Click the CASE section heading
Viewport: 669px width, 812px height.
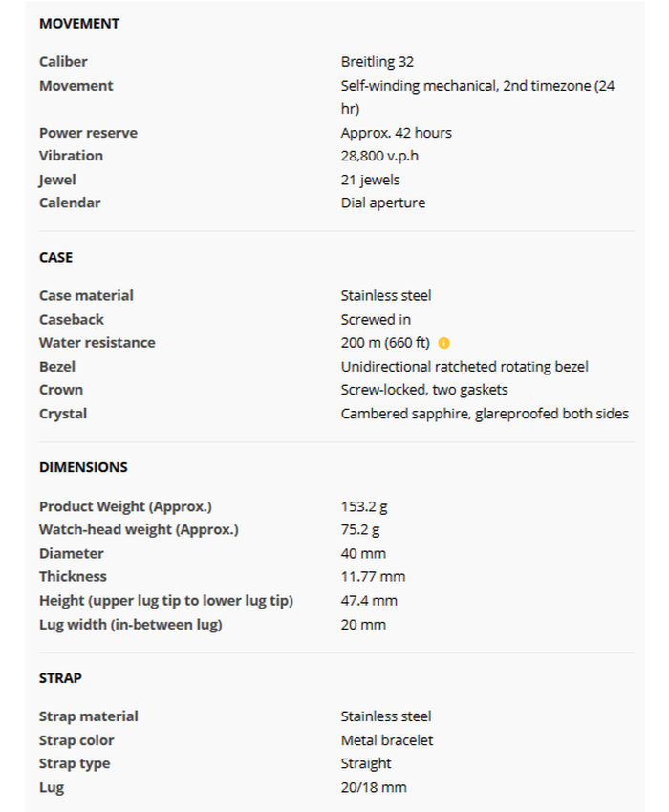[x=55, y=257]
